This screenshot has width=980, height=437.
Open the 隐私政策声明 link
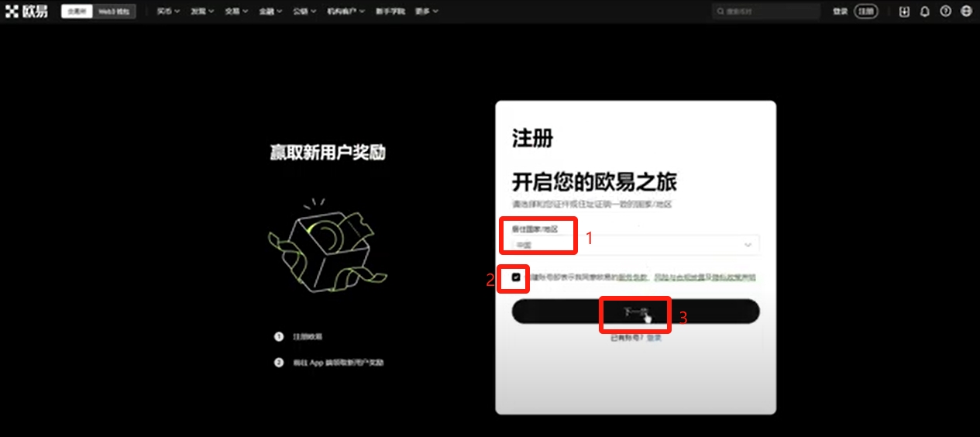click(734, 277)
